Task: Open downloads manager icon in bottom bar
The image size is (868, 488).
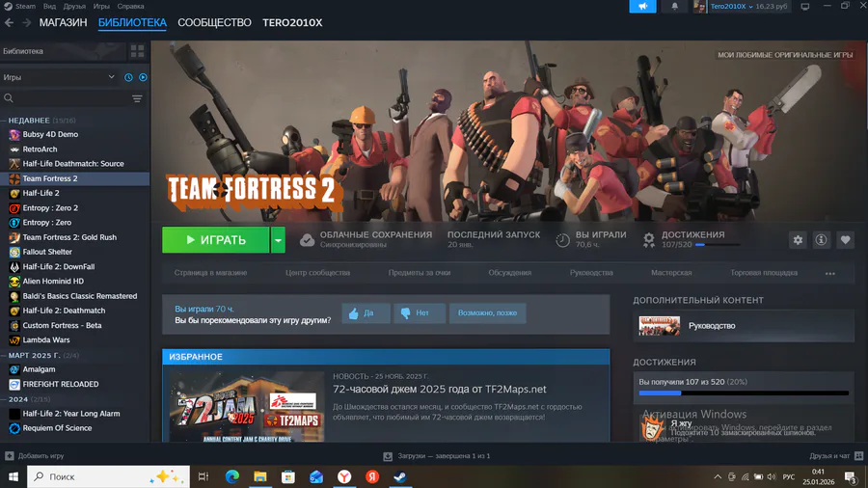Action: 388,456
